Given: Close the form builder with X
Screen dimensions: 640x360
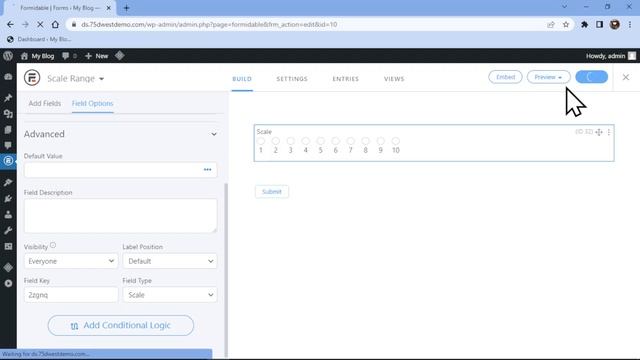Looking at the screenshot, I should tap(625, 77).
